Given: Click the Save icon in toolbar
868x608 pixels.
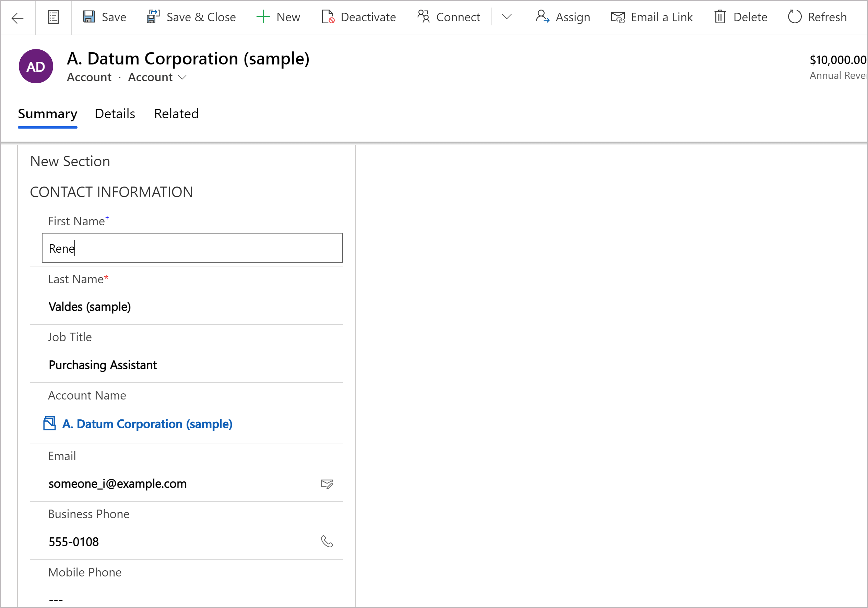Looking at the screenshot, I should (x=89, y=17).
